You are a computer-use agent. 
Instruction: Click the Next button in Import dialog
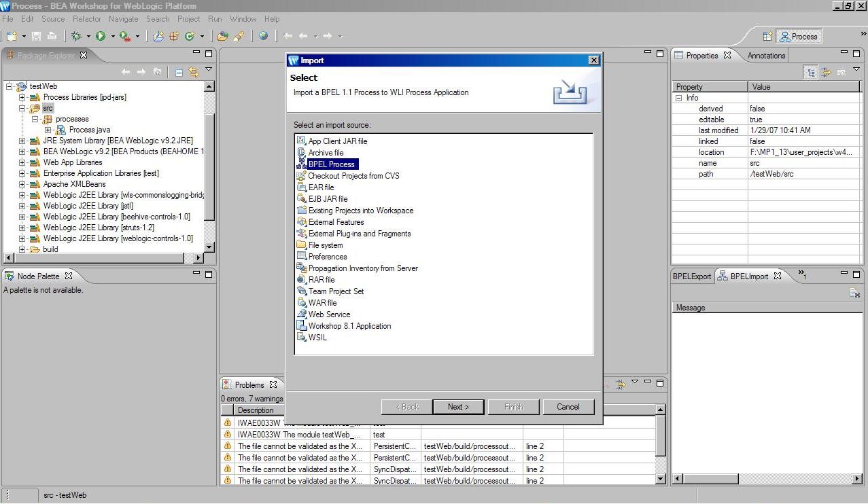(x=458, y=407)
